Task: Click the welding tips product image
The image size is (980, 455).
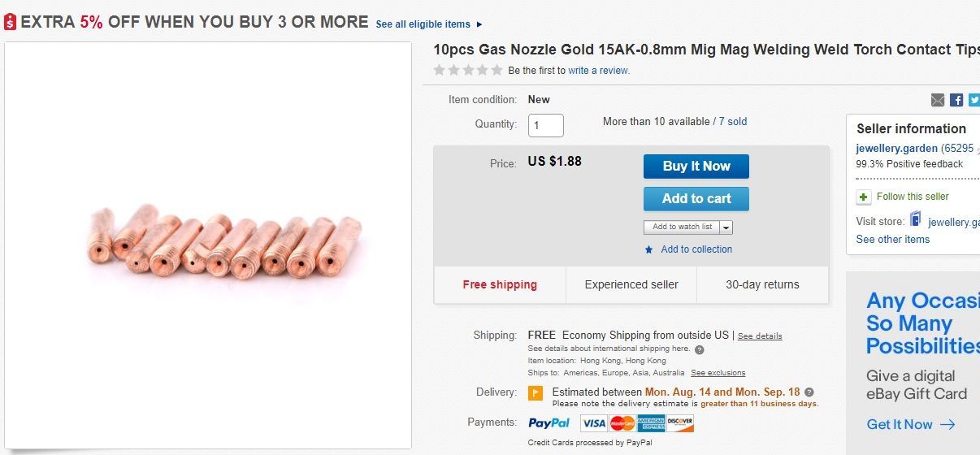Action: coord(223,242)
